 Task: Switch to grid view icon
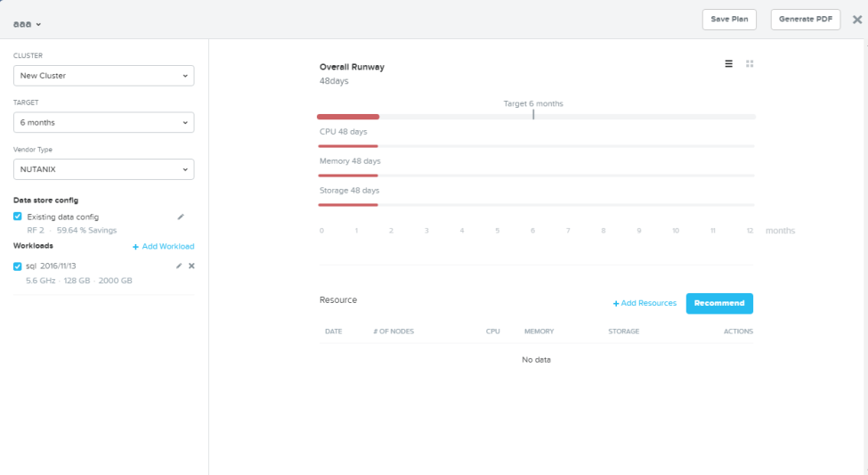pyautogui.click(x=750, y=64)
